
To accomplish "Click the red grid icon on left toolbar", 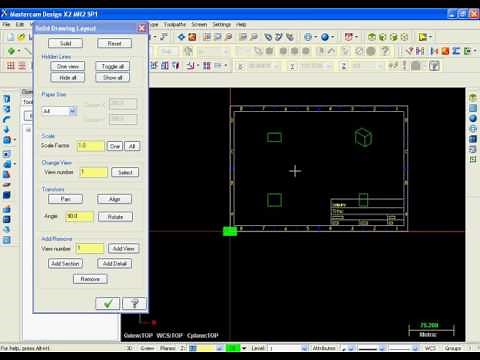I will [x=11, y=66].
